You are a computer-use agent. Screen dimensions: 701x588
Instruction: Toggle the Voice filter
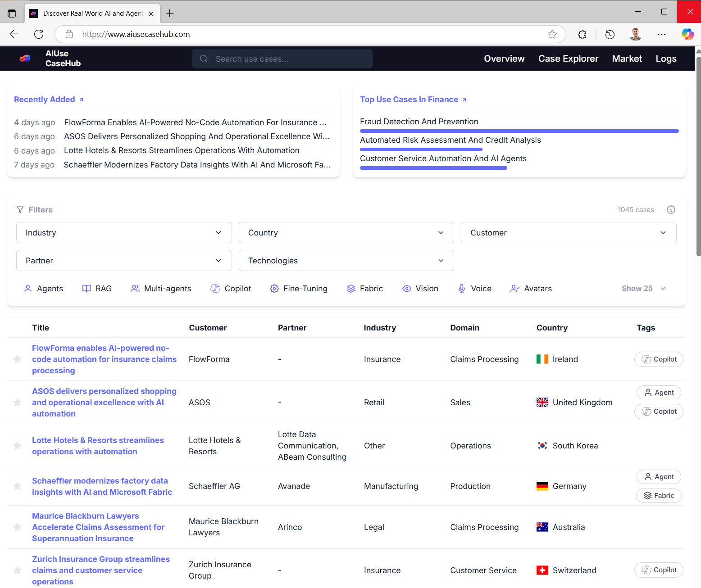tap(474, 289)
